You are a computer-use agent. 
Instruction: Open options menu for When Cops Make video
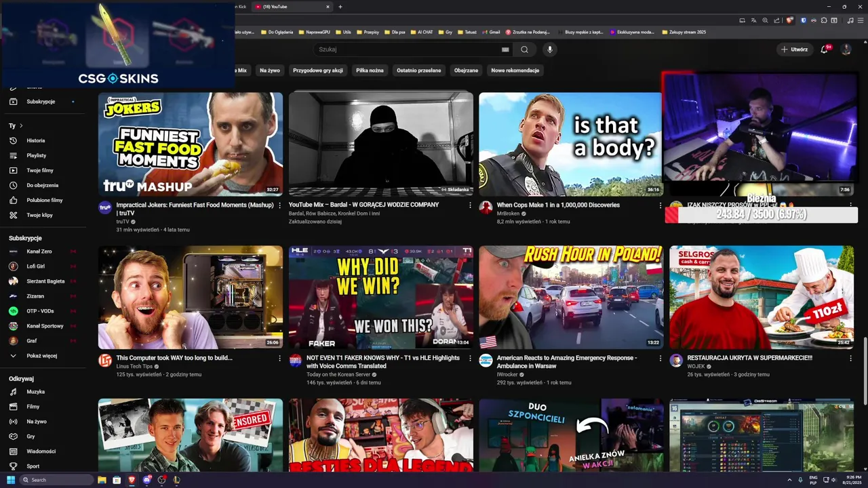point(660,205)
